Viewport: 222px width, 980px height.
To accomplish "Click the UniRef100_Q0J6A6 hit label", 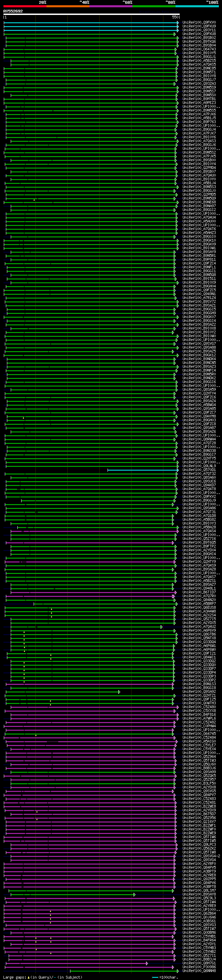I will [199, 917].
